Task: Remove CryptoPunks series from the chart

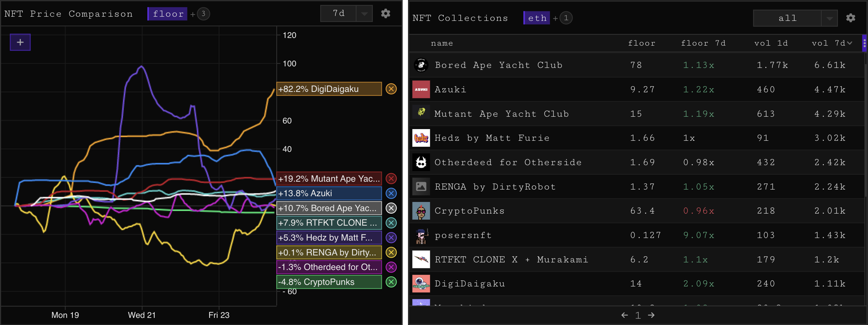Action: click(x=391, y=282)
